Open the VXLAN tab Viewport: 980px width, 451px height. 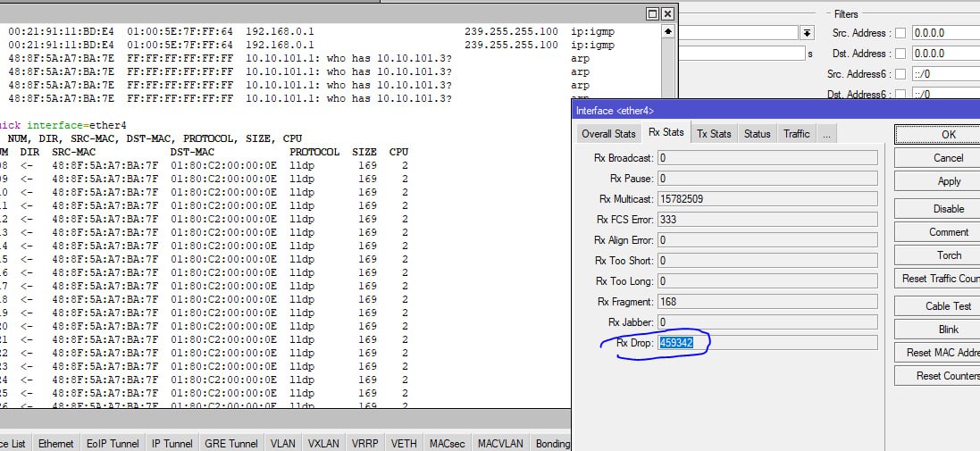323,444
